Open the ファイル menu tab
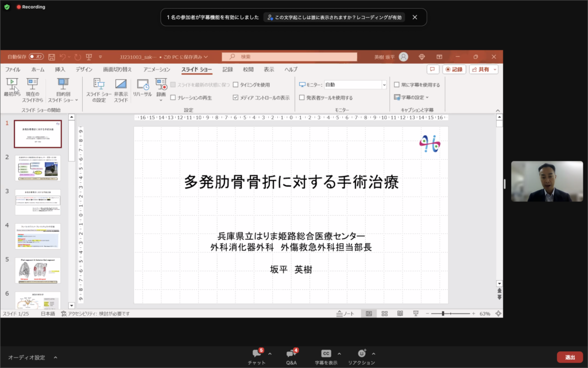 [x=13, y=70]
